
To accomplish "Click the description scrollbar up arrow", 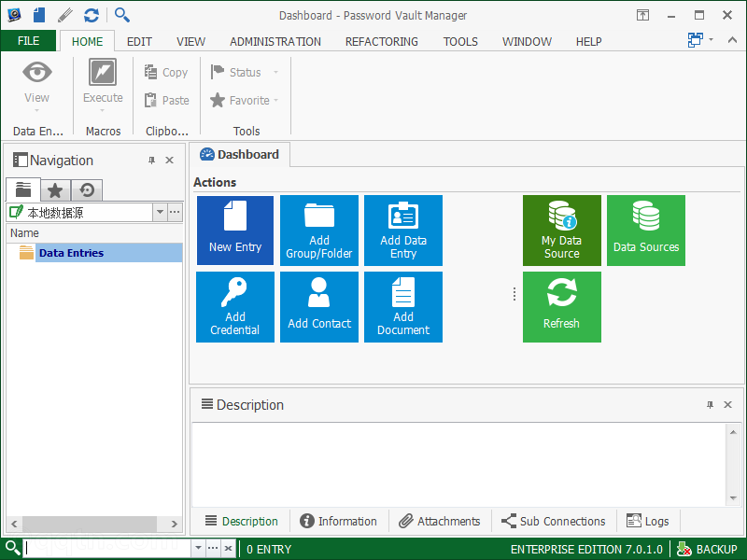I will (733, 432).
